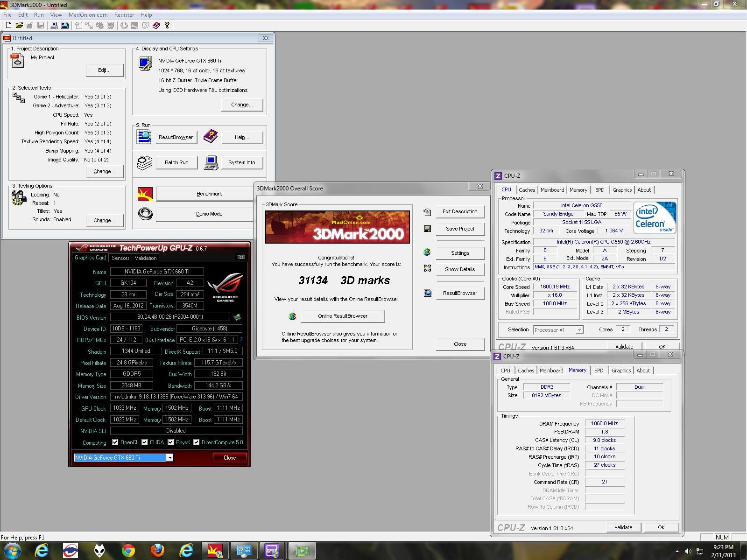The width and height of the screenshot is (747, 560).
Task: Click the Windows Start orb
Action: [13, 551]
